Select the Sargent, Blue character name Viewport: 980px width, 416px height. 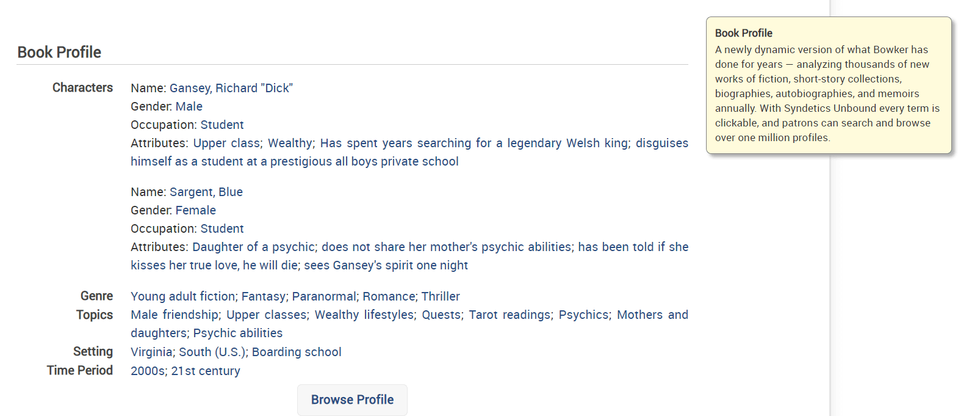pyautogui.click(x=206, y=192)
